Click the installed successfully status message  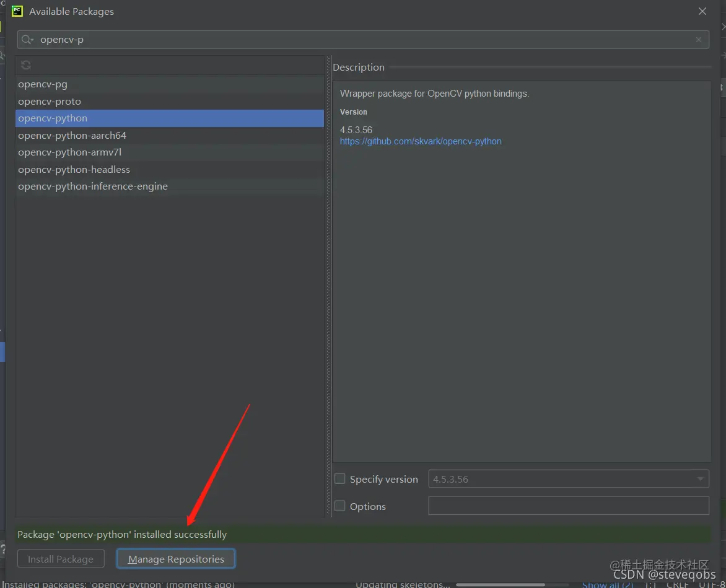pyautogui.click(x=122, y=534)
